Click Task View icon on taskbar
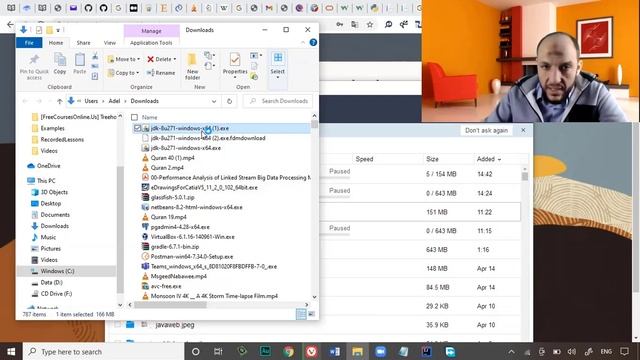 [x=218, y=351]
